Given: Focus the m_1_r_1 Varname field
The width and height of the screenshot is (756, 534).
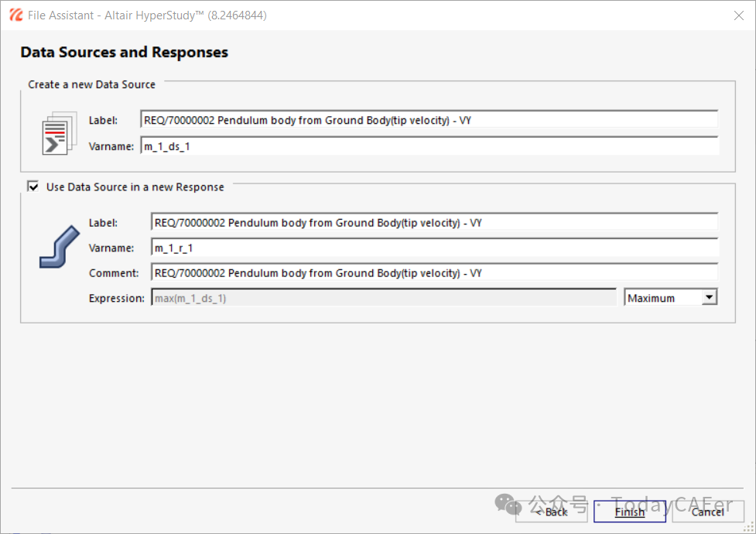Looking at the screenshot, I should tap(434, 248).
